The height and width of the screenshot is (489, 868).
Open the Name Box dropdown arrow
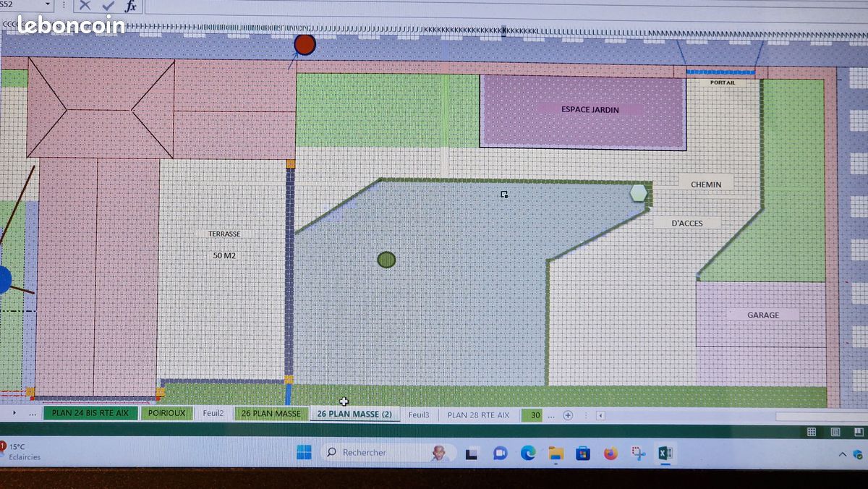tap(48, 4)
